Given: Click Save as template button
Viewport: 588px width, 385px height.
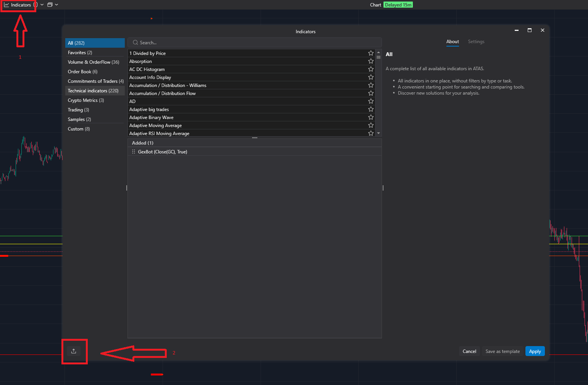Looking at the screenshot, I should (503, 351).
